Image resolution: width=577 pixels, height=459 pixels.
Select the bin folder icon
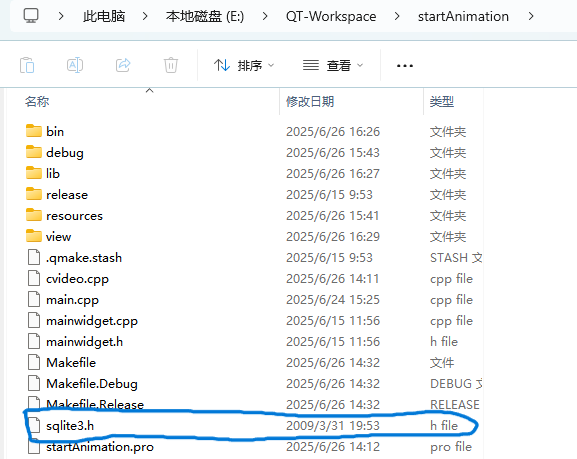pos(34,131)
